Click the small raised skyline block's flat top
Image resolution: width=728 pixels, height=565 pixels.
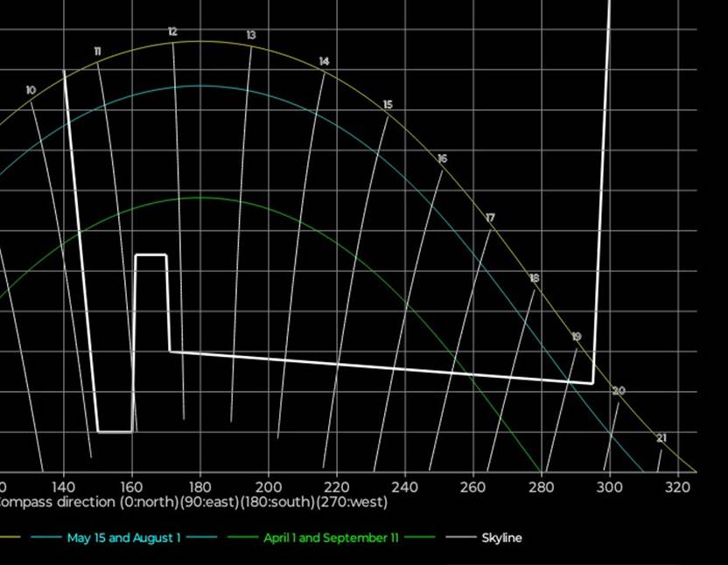pos(150,255)
